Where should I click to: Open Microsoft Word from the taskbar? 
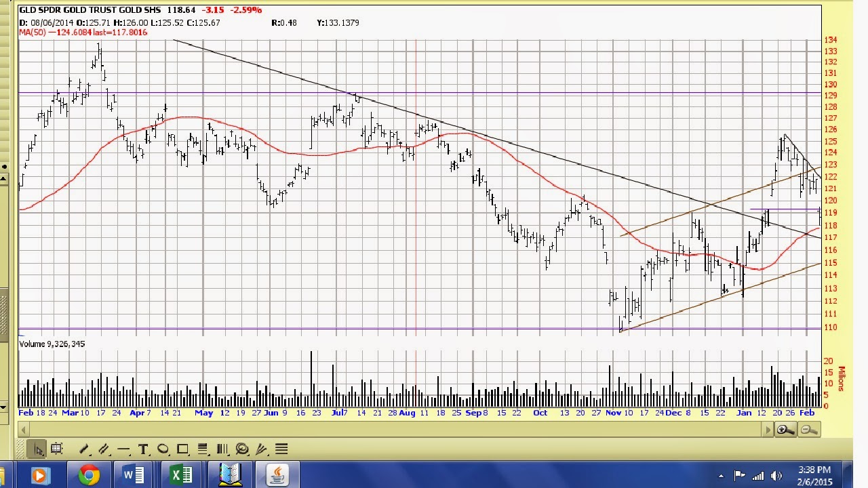pos(134,475)
